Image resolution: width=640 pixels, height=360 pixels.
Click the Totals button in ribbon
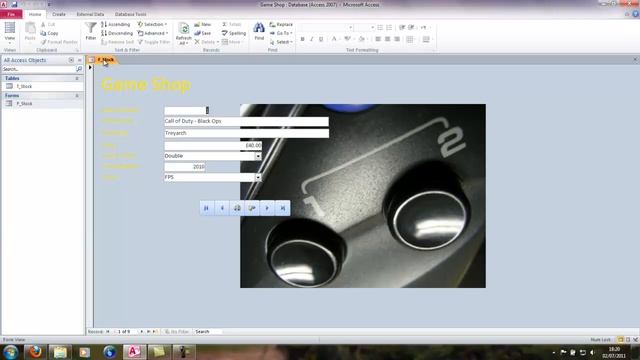[232, 24]
